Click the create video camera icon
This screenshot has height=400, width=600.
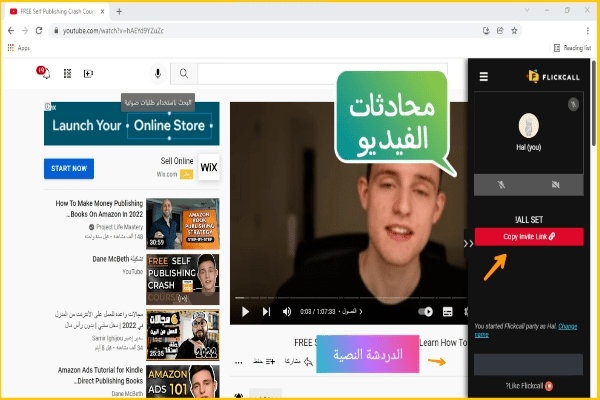[x=88, y=73]
